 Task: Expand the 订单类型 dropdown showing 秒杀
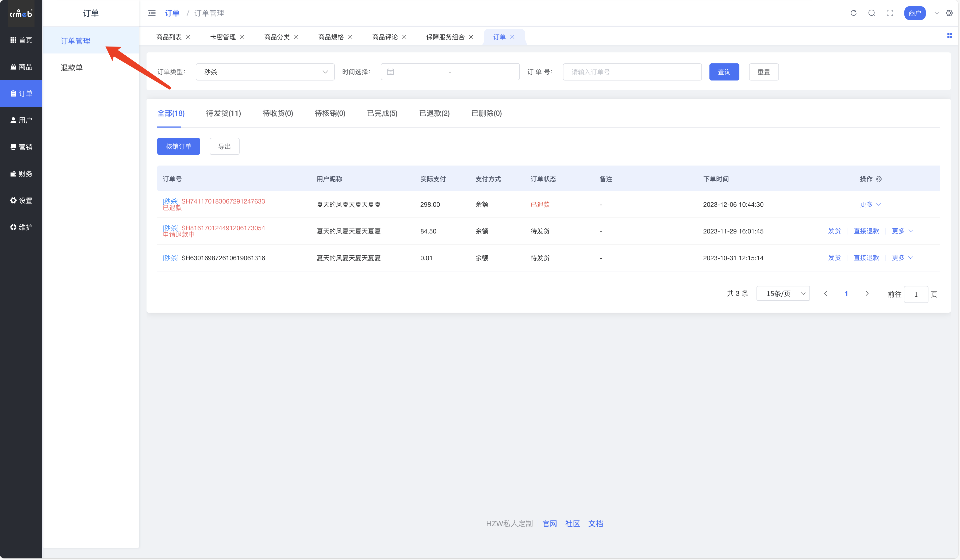(265, 72)
